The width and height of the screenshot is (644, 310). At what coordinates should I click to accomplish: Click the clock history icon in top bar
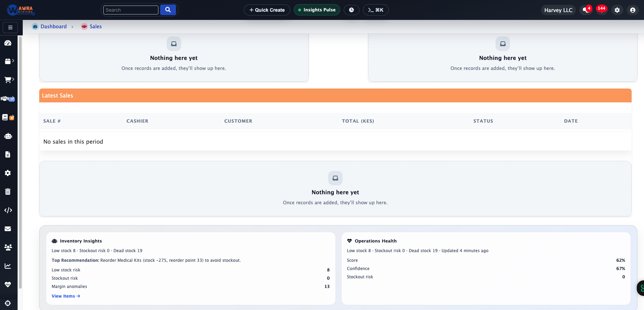(352, 10)
